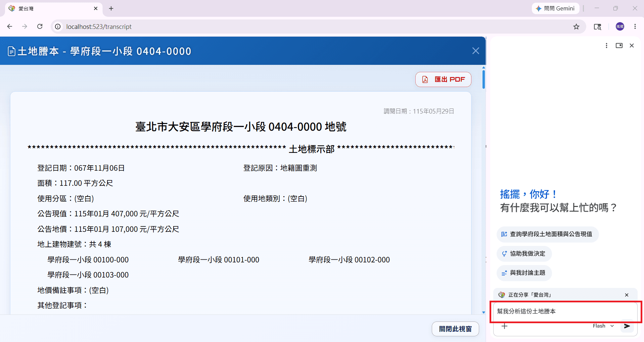This screenshot has width=644, height=342.
Task: Click the 調閱日期:115年05月29日 text
Action: point(419,111)
